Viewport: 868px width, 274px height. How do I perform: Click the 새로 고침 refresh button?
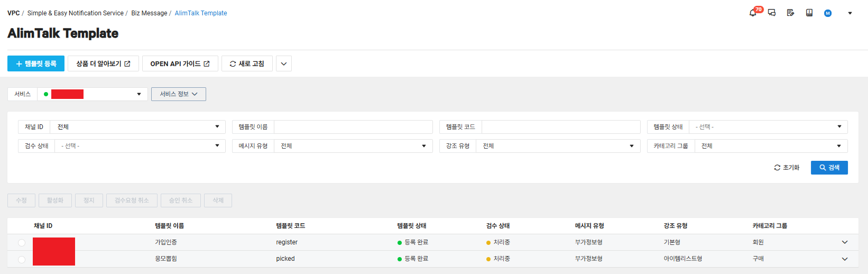247,63
